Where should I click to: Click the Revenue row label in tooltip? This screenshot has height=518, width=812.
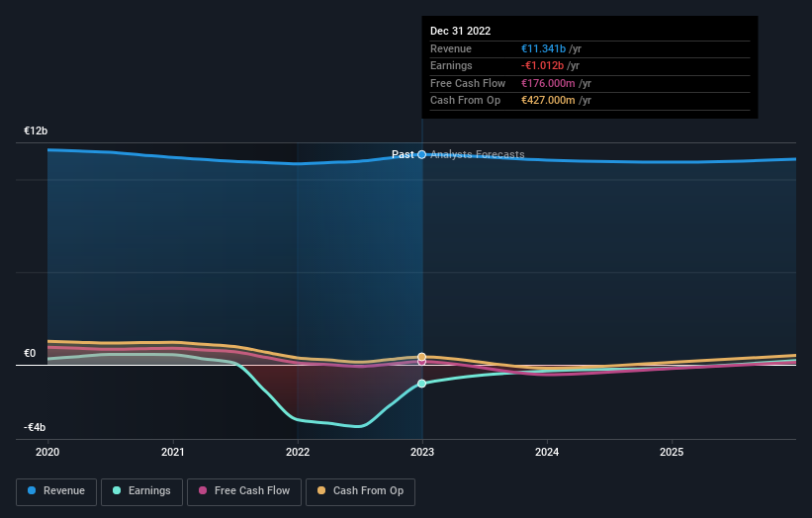(x=451, y=48)
